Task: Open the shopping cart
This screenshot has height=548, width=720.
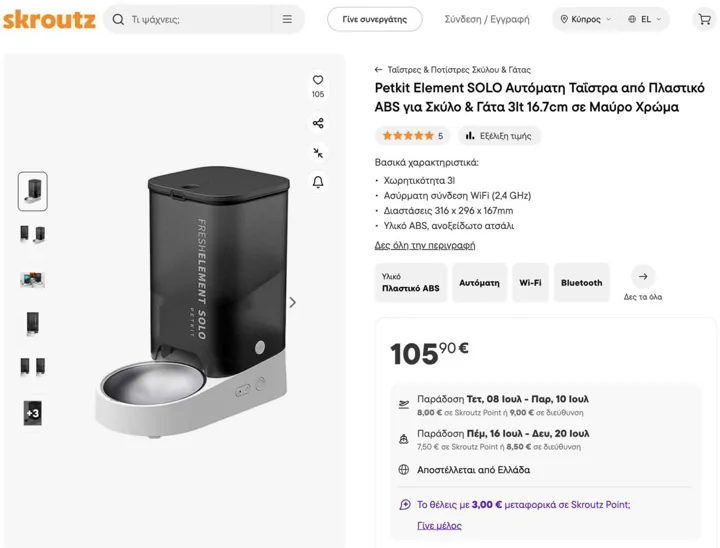Action: (704, 19)
